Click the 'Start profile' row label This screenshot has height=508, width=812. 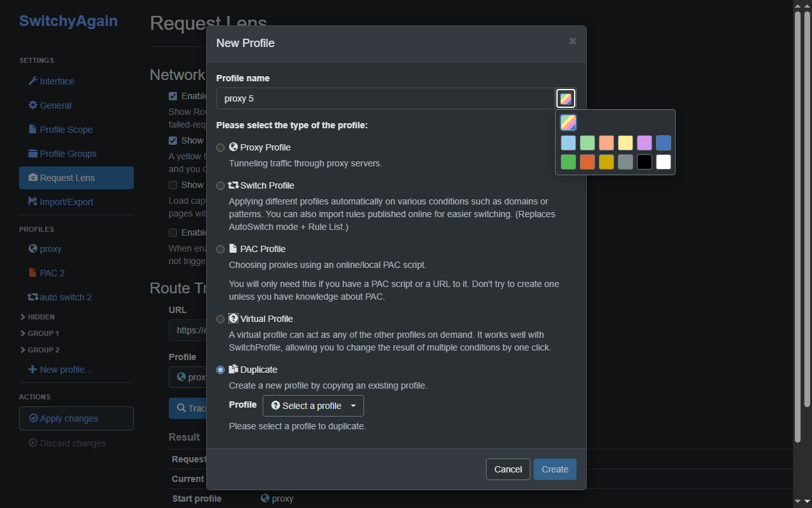click(197, 498)
